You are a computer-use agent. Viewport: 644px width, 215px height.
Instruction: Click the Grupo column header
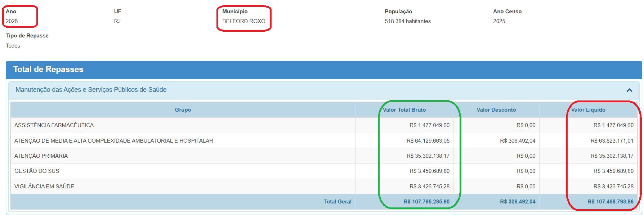pyautogui.click(x=183, y=110)
